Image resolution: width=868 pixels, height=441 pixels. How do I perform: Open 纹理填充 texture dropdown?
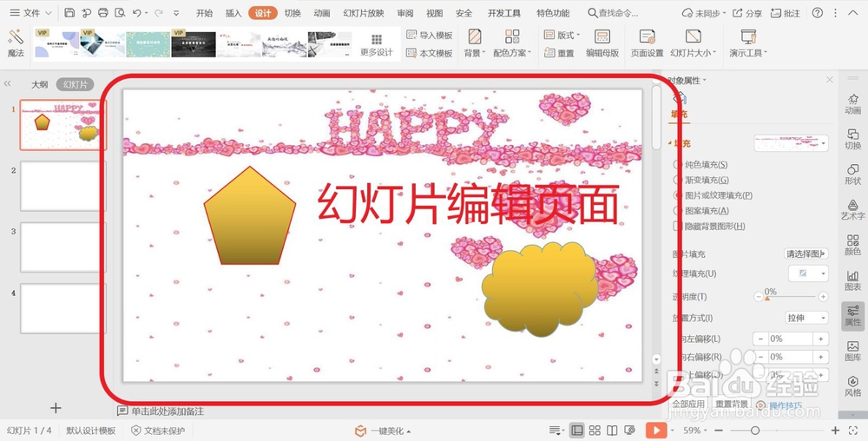(808, 273)
